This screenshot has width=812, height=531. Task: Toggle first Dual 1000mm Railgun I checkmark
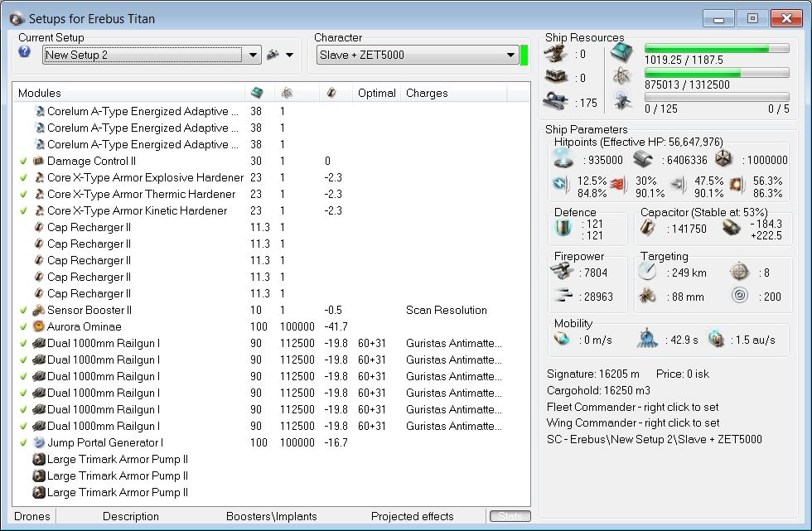[23, 343]
